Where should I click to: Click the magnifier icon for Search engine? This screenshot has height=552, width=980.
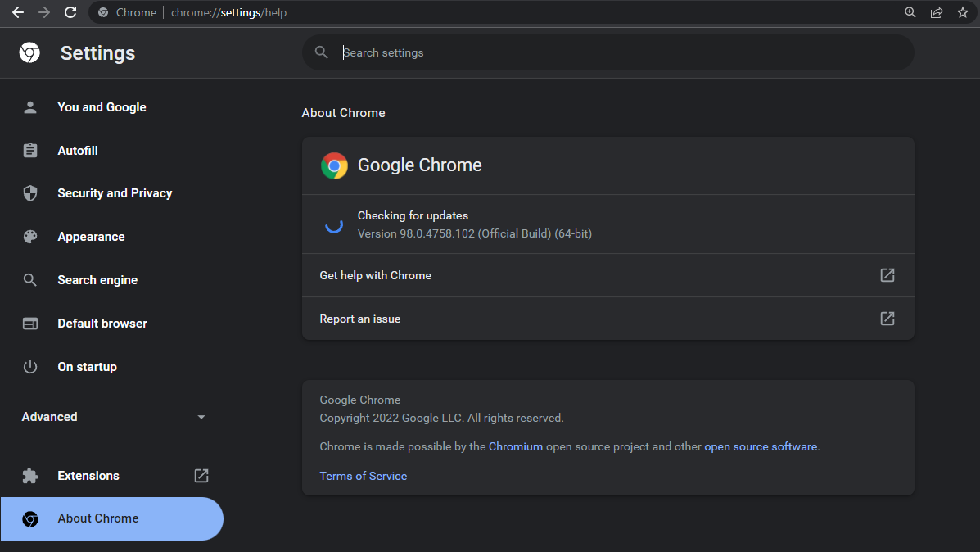tap(30, 279)
